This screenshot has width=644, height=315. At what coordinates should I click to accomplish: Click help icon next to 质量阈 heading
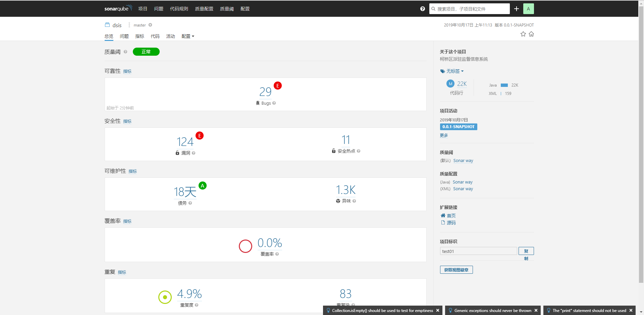[x=125, y=52]
